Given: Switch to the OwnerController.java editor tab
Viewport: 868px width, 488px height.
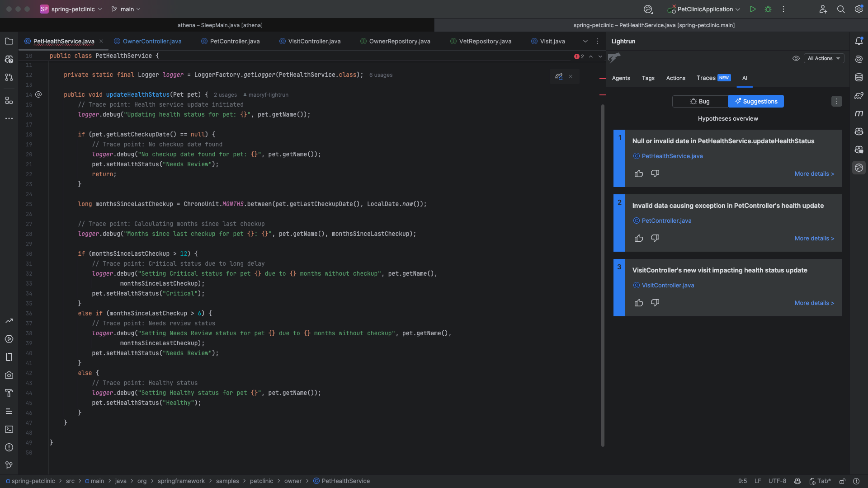Looking at the screenshot, I should [152, 41].
